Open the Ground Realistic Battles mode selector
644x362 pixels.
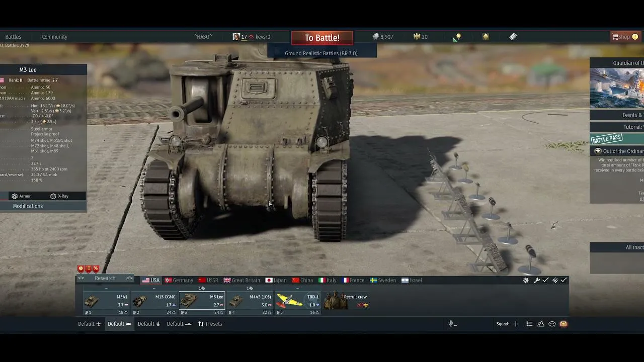click(x=321, y=53)
